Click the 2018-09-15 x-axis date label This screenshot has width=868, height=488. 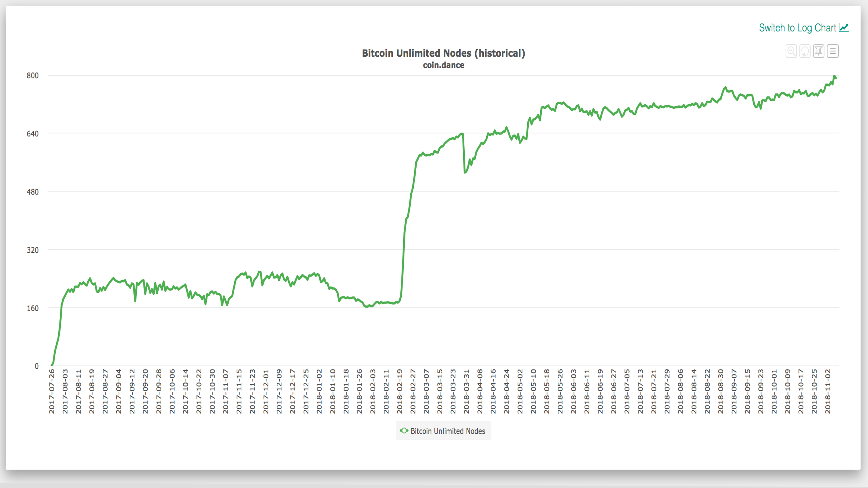[x=747, y=391]
